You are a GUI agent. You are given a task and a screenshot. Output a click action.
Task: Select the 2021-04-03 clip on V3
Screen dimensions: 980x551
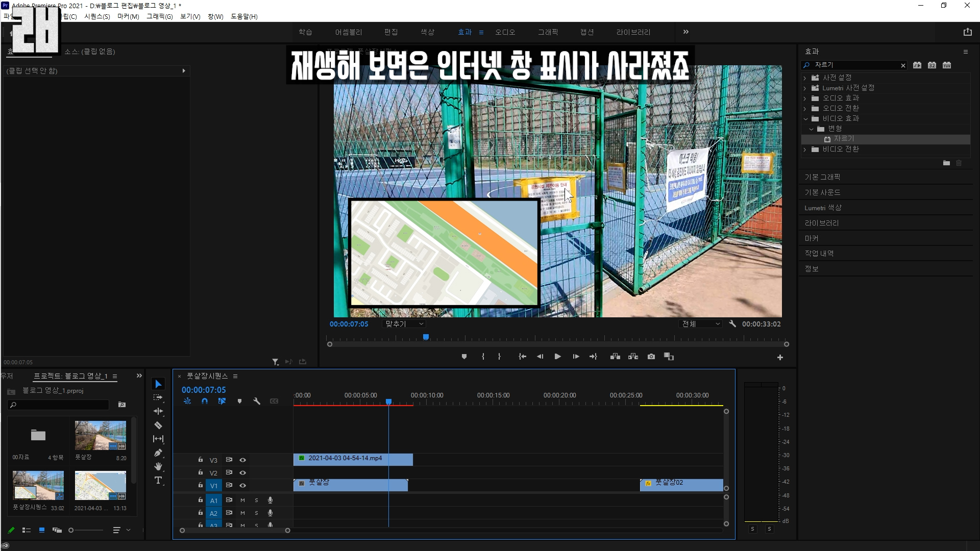pyautogui.click(x=353, y=459)
